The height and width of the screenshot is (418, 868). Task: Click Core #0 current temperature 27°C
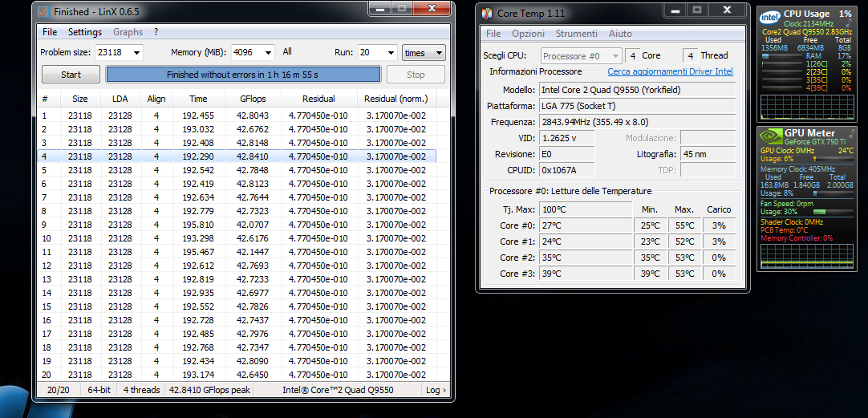coord(585,225)
